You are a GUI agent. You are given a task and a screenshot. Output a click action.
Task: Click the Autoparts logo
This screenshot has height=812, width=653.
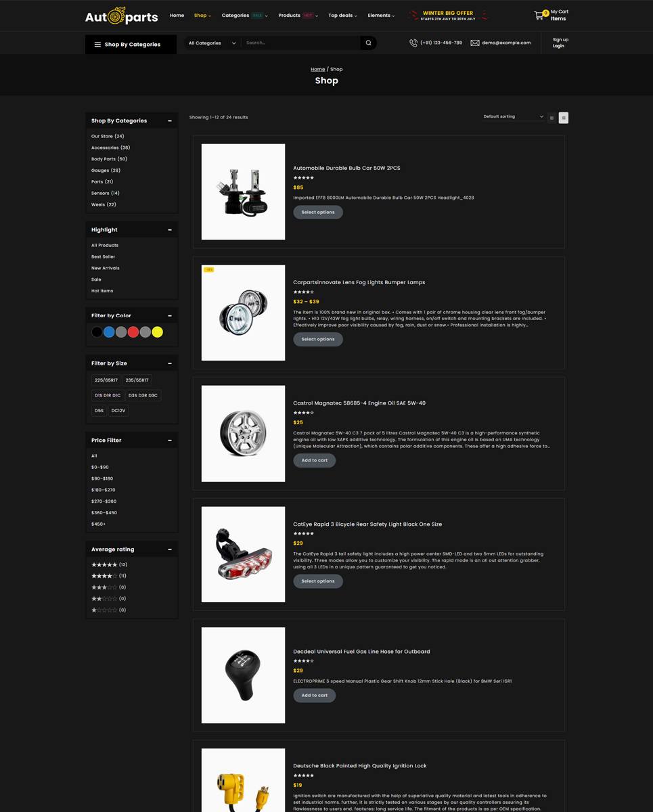pyautogui.click(x=122, y=16)
